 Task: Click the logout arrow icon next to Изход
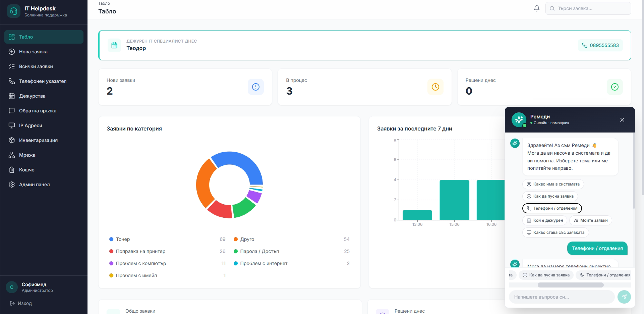12,303
